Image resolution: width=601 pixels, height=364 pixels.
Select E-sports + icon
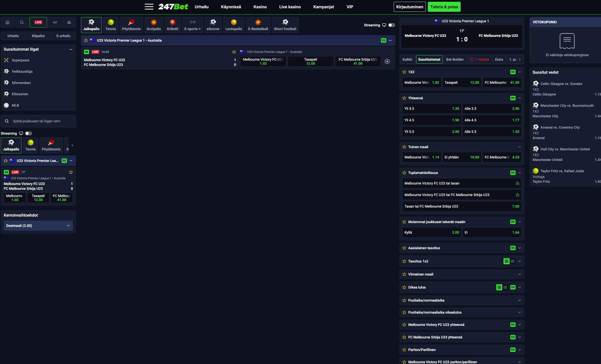[192, 25]
